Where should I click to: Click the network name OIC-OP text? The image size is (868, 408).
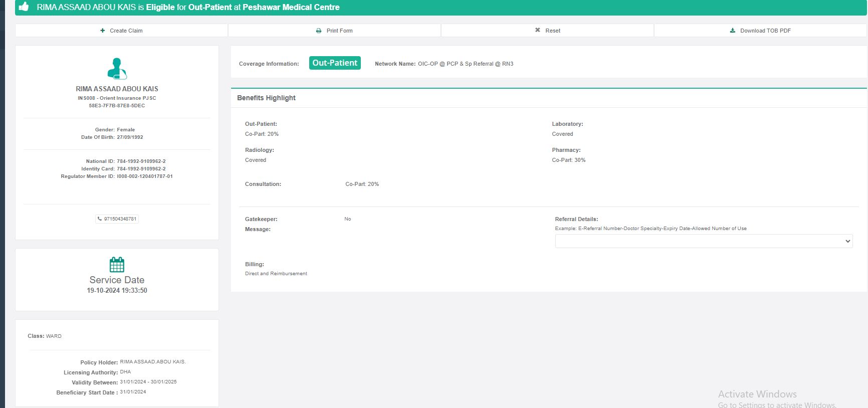coord(465,64)
